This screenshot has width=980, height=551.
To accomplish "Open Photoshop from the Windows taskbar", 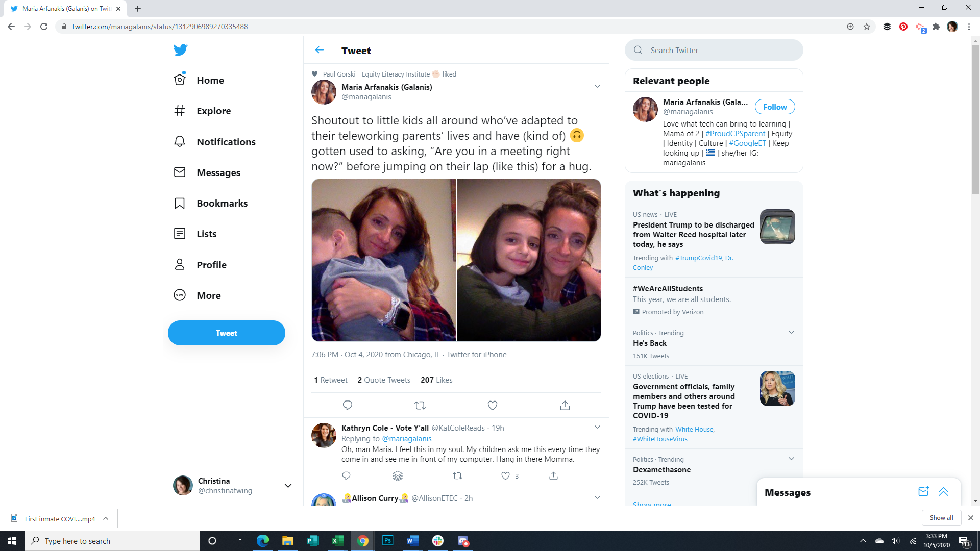I will point(387,541).
